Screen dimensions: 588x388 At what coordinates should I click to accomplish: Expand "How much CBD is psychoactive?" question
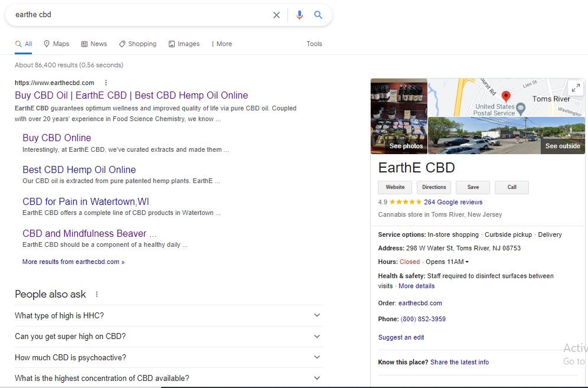[x=316, y=357]
